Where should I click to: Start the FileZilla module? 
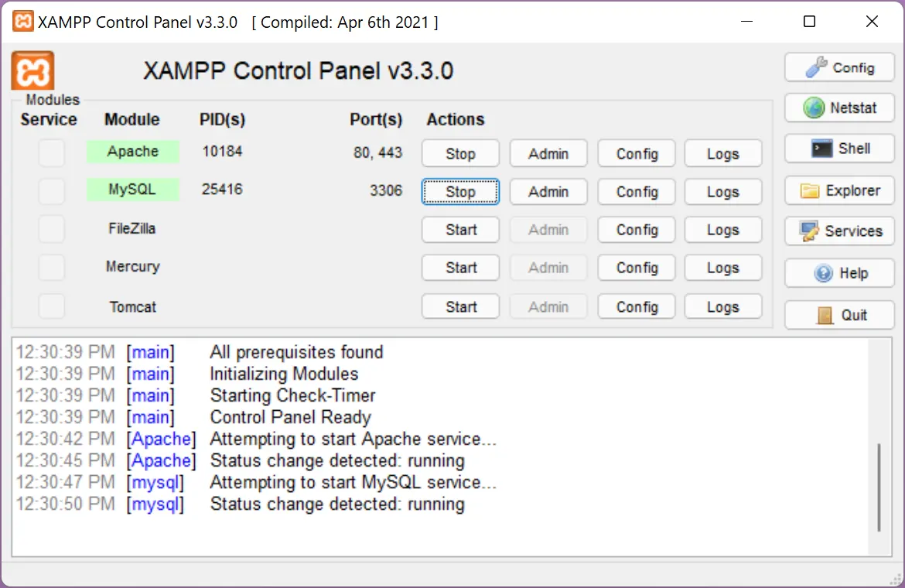(460, 230)
